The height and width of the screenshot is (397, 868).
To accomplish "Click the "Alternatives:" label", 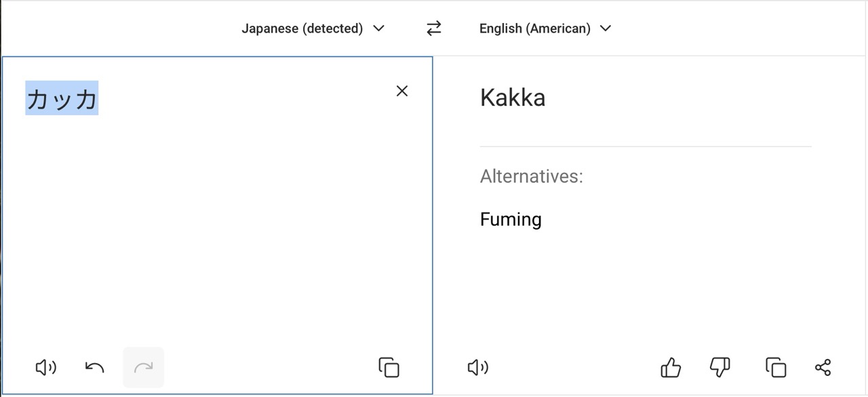I will 531,176.
